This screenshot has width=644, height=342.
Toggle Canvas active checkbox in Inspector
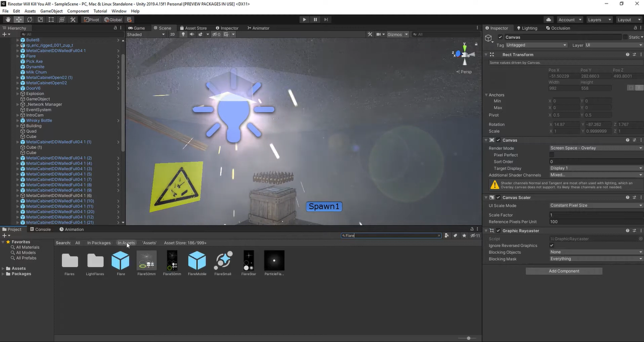click(500, 37)
